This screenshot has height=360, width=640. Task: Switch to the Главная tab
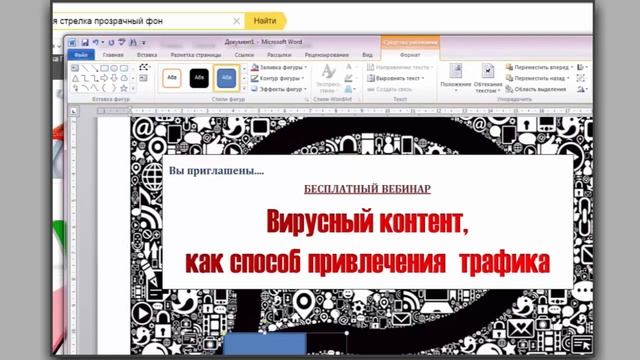pyautogui.click(x=113, y=55)
